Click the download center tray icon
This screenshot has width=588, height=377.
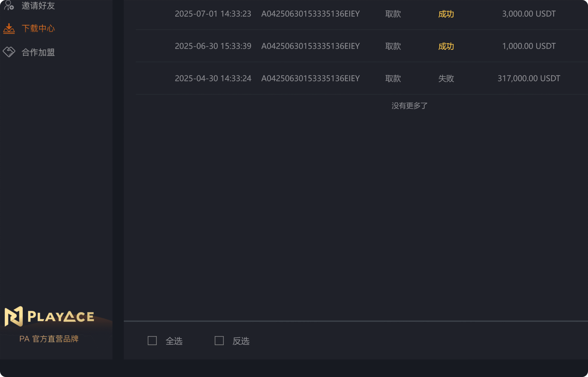[9, 28]
